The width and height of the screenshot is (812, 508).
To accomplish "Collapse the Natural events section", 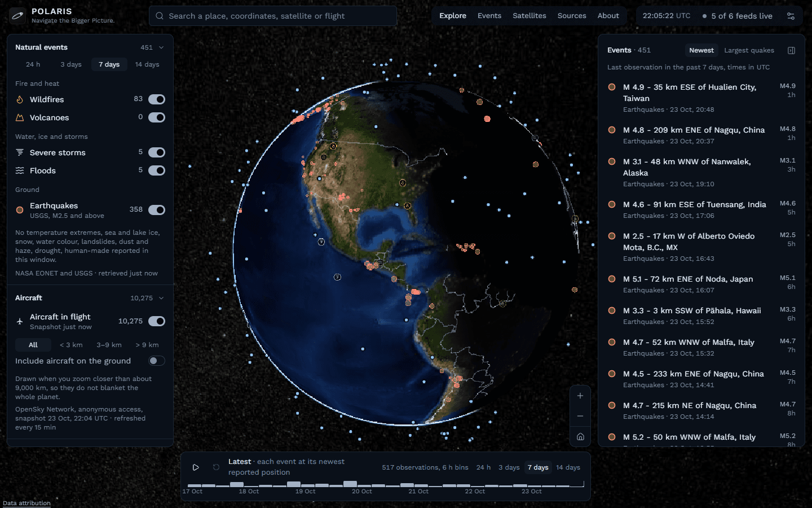I will [161, 47].
